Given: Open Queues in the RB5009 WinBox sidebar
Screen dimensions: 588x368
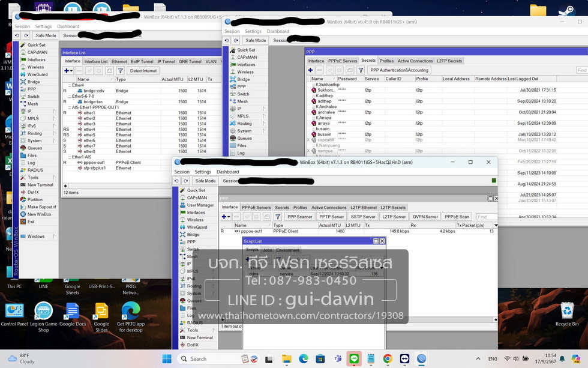Looking at the screenshot, I should [x=35, y=148].
